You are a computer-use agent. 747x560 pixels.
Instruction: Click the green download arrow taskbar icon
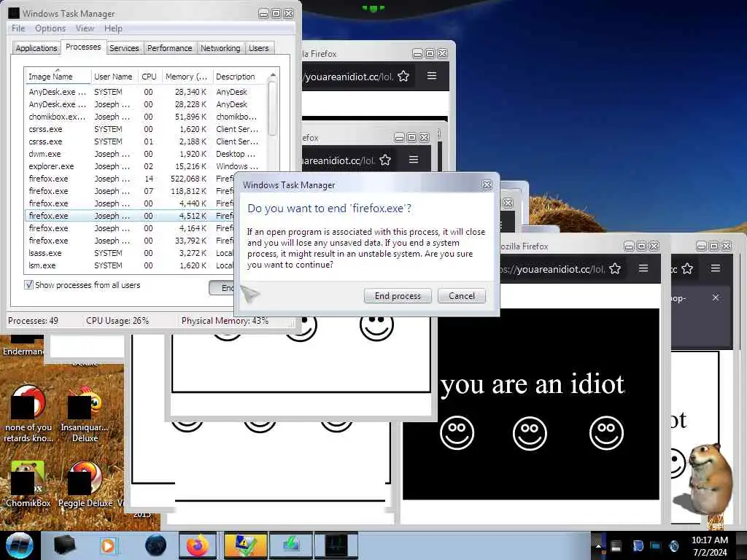click(x=290, y=545)
